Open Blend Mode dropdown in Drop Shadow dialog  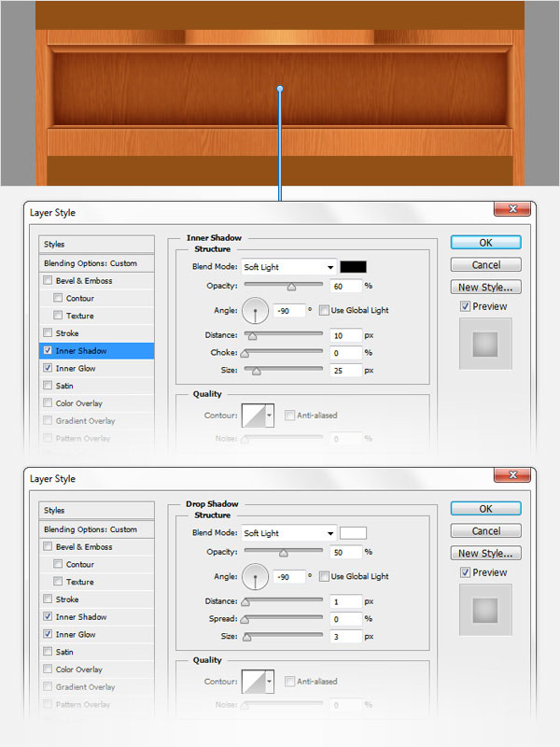pos(288,533)
